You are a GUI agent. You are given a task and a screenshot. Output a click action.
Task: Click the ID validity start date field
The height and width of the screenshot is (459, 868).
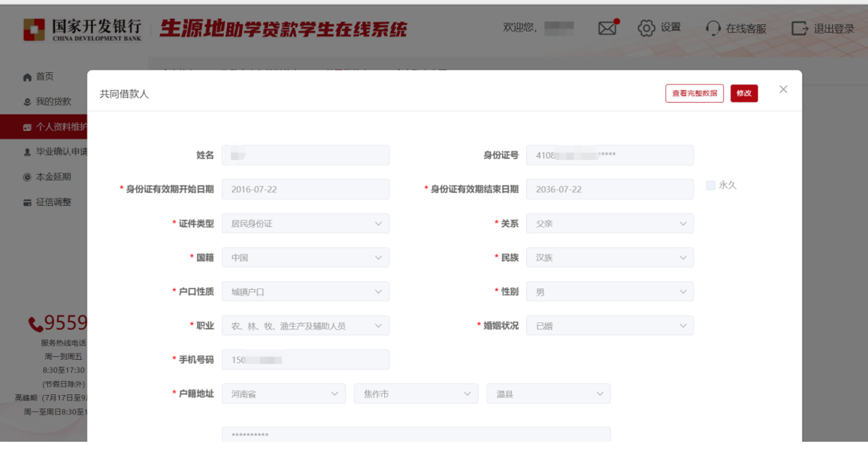point(306,189)
